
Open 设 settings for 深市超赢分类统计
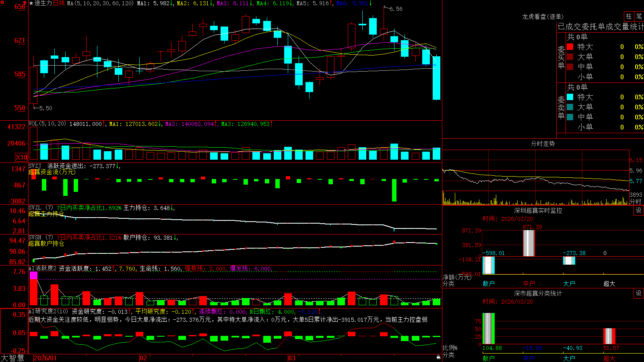tap(639, 293)
